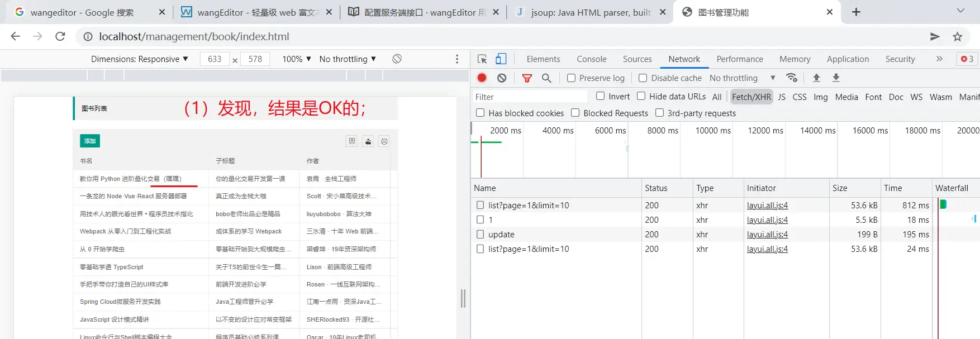Switch to the Performance tab
Viewport: 980px width, 339px height.
click(x=740, y=59)
